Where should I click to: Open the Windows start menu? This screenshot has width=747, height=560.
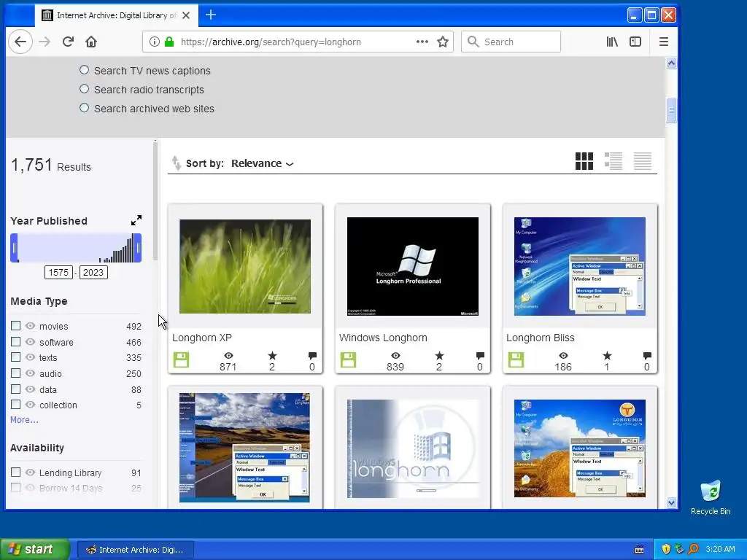point(34,549)
